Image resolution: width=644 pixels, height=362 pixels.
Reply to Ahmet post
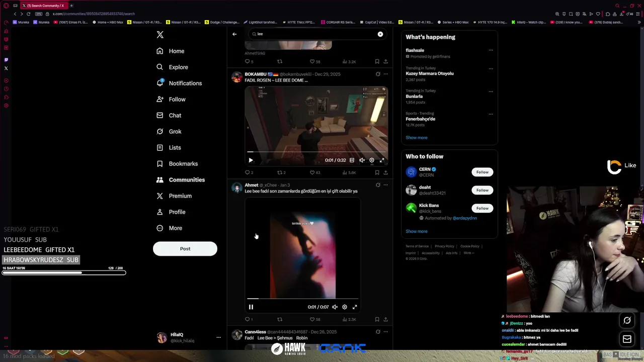click(249, 319)
